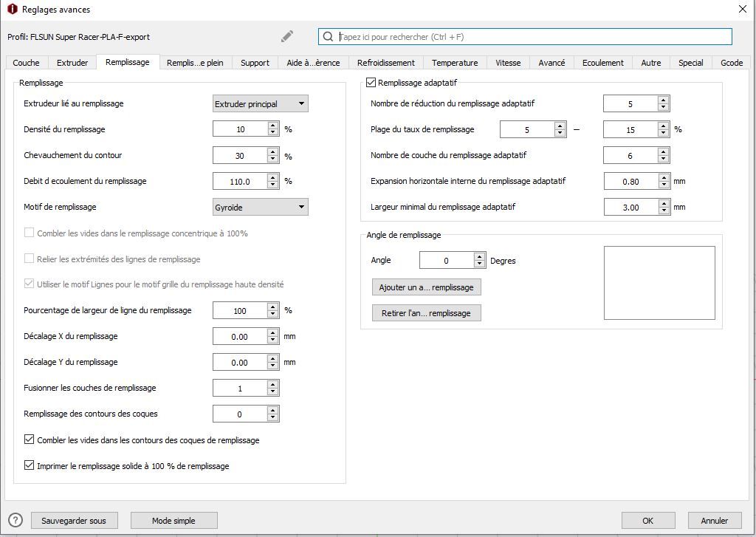Switch to the Refroidissement tab
The width and height of the screenshot is (756, 537).
[x=385, y=63]
